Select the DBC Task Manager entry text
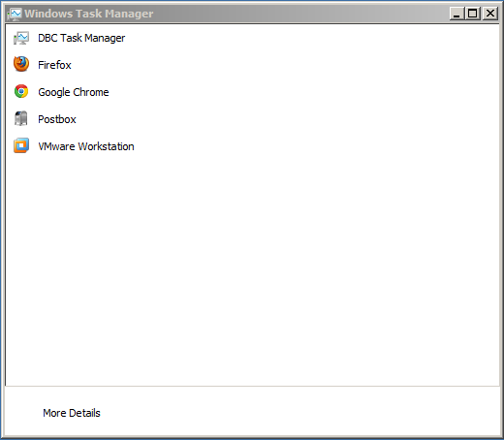Screen dimensions: 504x440 pyautogui.click(x=81, y=38)
